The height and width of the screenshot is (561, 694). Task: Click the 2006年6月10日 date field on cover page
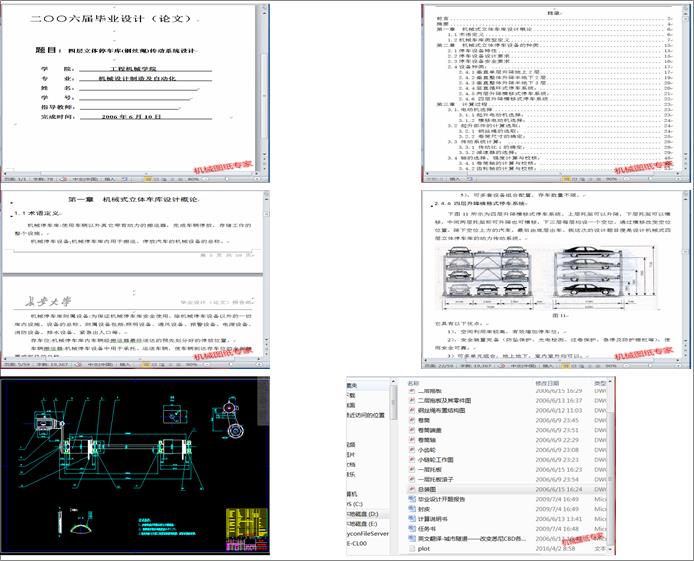(131, 117)
